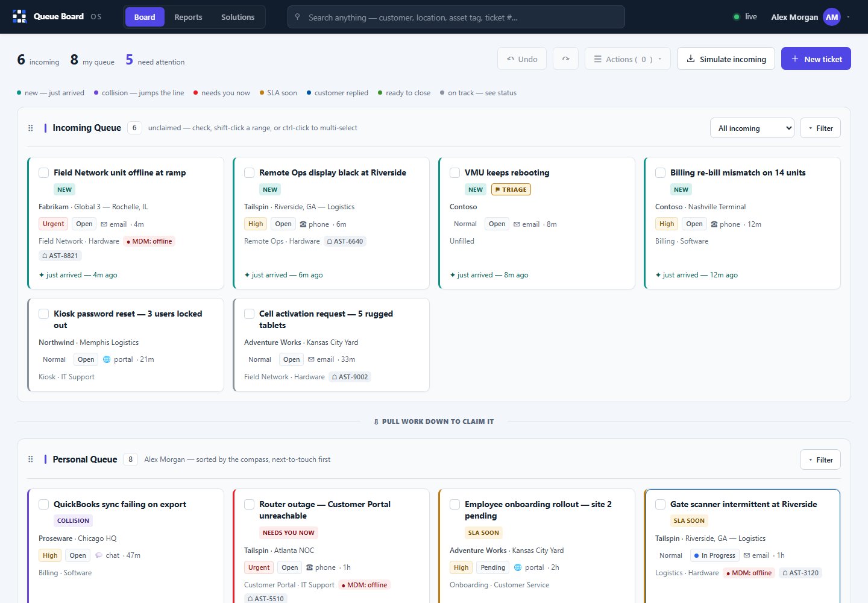Open the Reports tab
This screenshot has width=868, height=603.
point(188,17)
